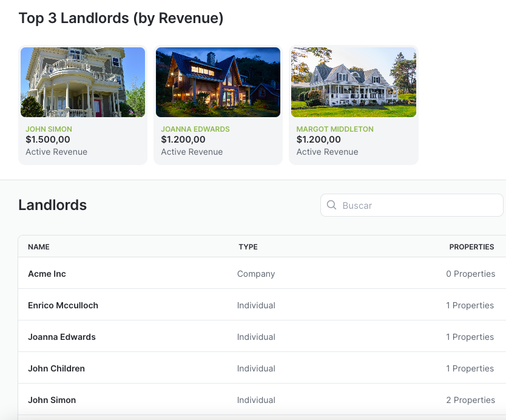Click the $1.500,00 revenue value
506x420 pixels.
tap(48, 140)
